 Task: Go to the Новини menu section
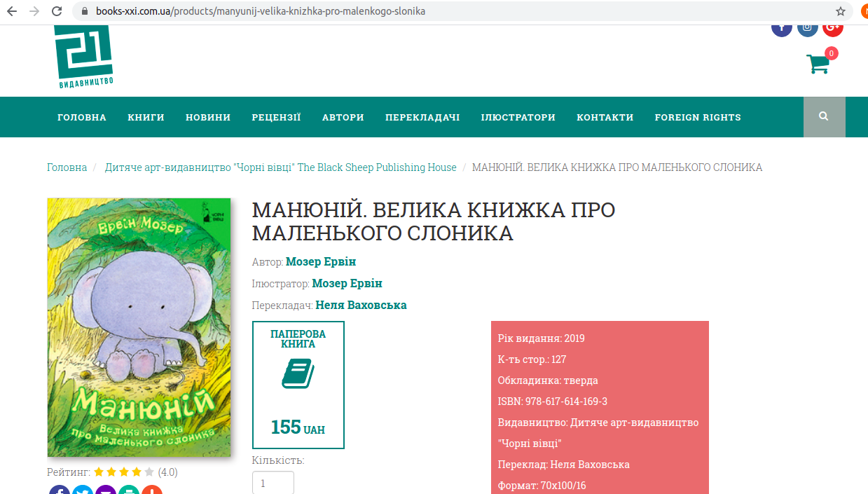coord(208,117)
